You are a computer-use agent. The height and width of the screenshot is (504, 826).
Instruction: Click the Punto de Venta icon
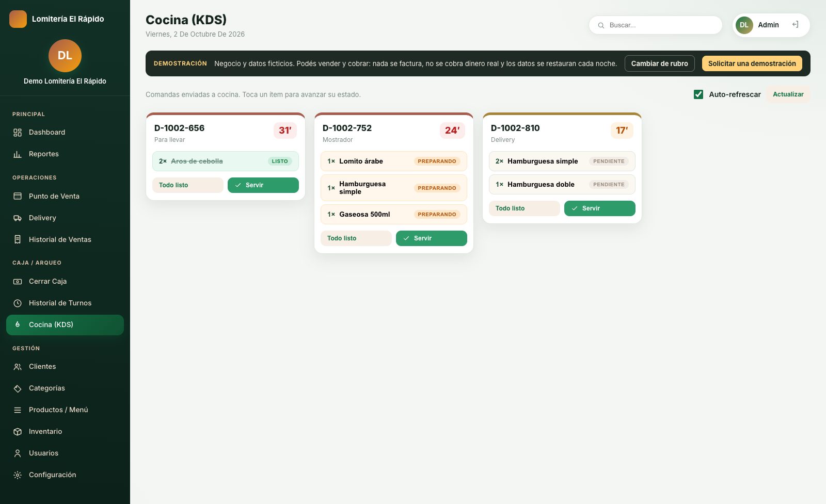coord(18,197)
